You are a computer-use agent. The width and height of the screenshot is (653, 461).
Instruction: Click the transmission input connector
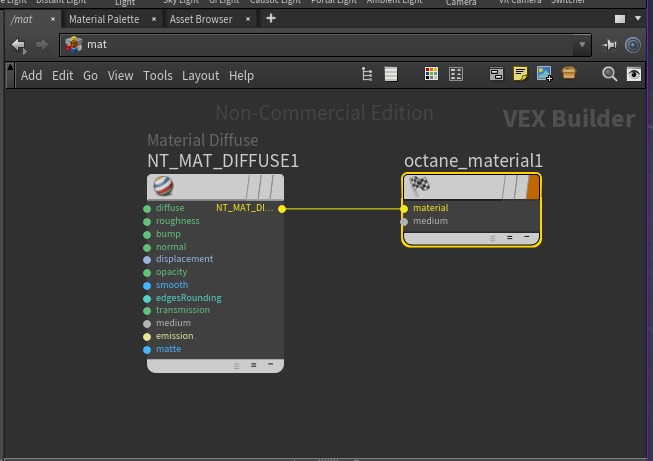tap(147, 311)
